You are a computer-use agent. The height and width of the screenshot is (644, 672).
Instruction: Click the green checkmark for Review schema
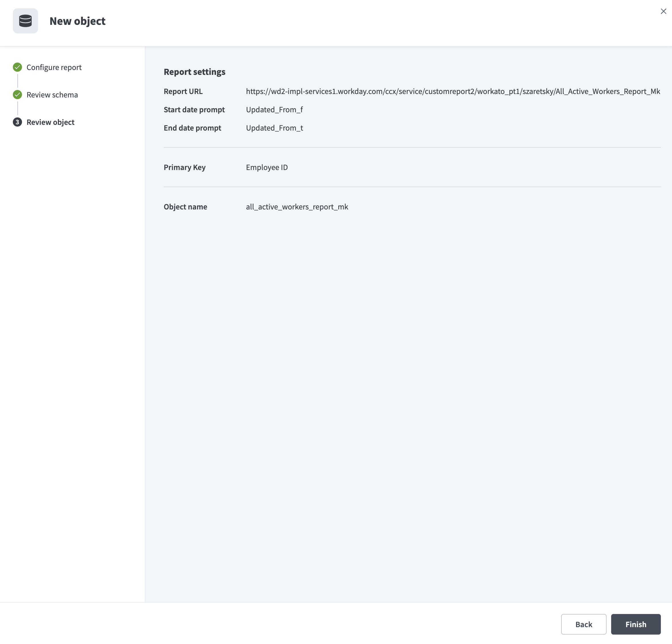(17, 95)
